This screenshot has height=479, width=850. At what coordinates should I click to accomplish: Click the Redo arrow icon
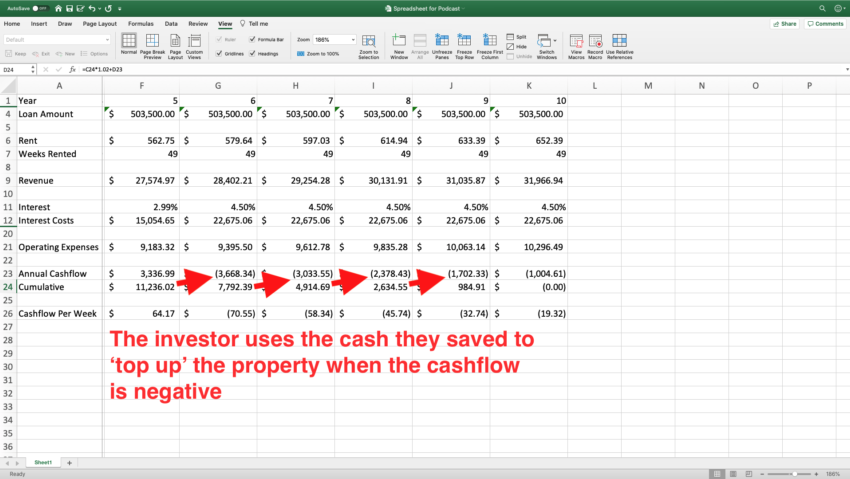pos(108,8)
